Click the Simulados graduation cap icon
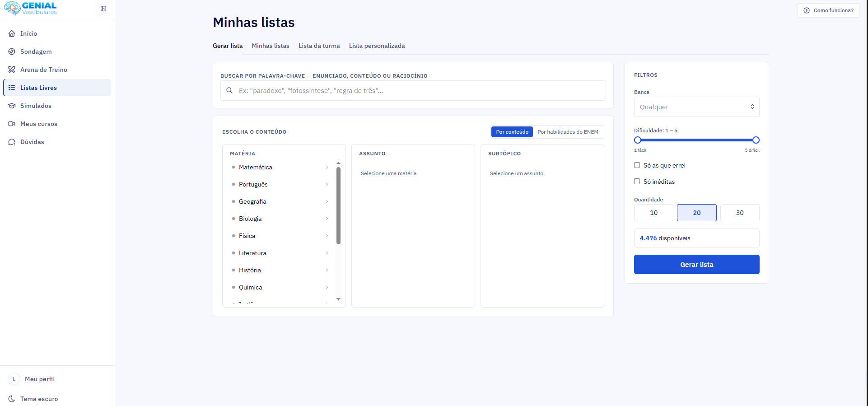868x406 pixels. pos(12,106)
